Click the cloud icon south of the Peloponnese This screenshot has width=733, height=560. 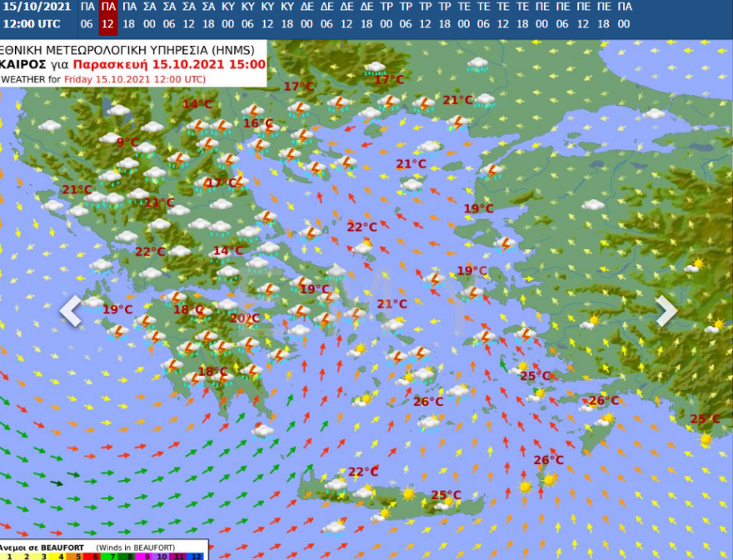263,430
